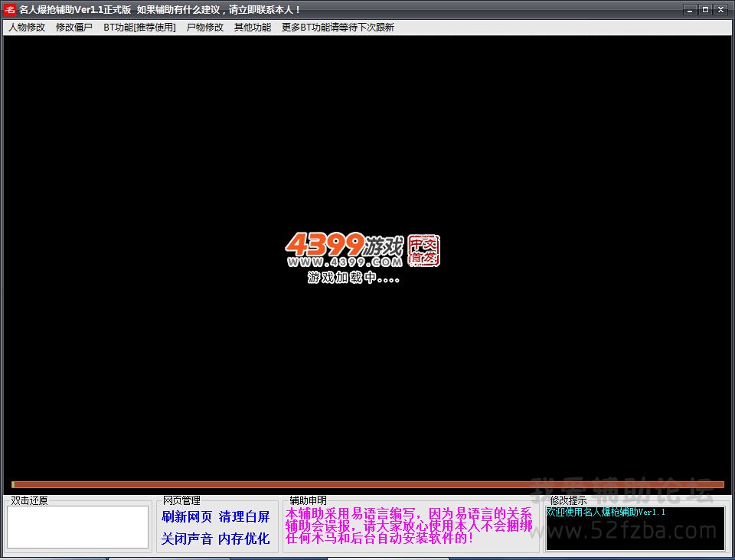Click the 内存优化 link
The height and width of the screenshot is (560, 735).
point(243,539)
